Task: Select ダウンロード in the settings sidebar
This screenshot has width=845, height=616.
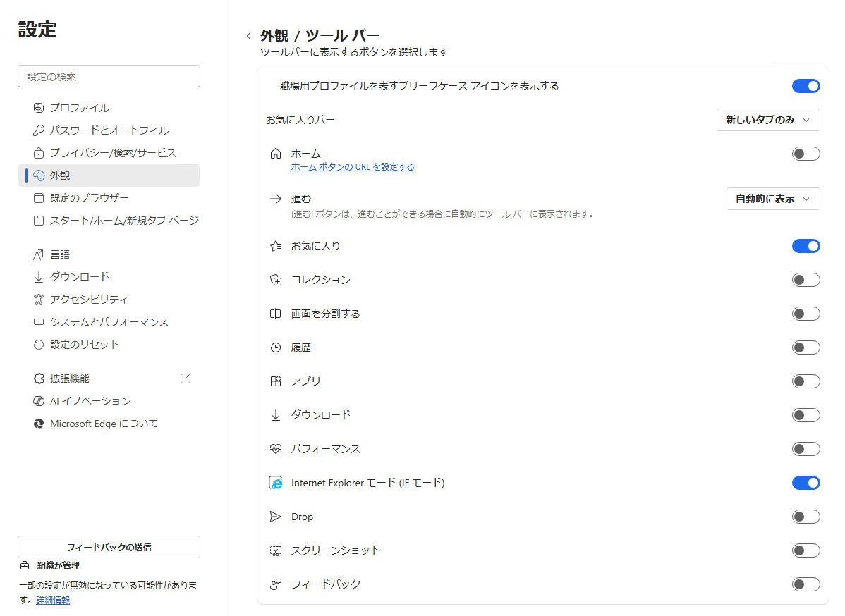Action: (79, 277)
